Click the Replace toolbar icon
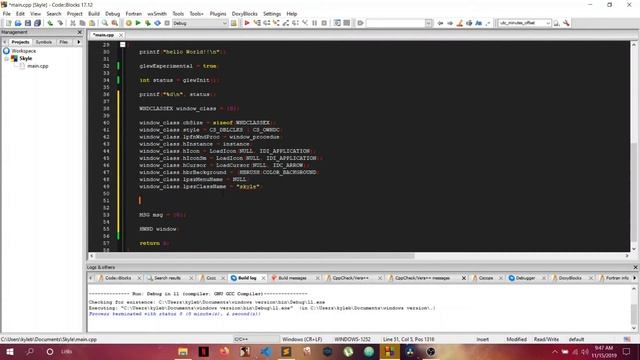 115,23
